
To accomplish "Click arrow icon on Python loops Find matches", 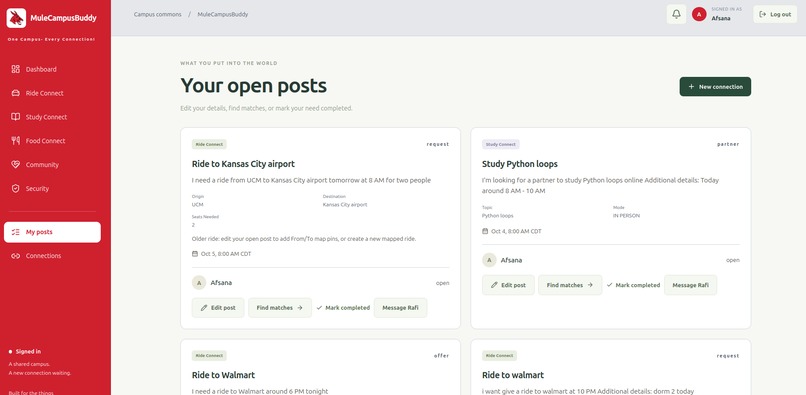I will point(590,285).
